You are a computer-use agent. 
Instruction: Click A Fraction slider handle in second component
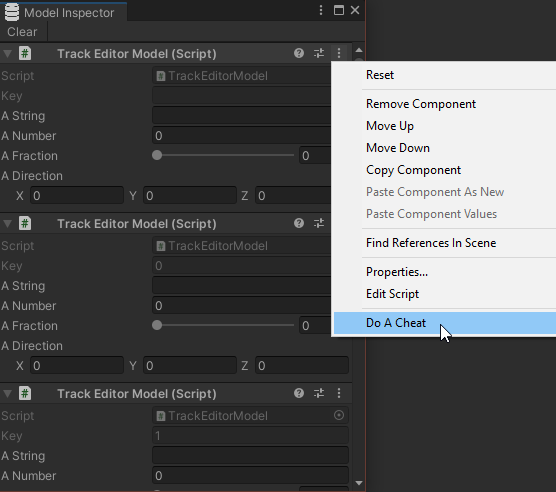click(157, 325)
